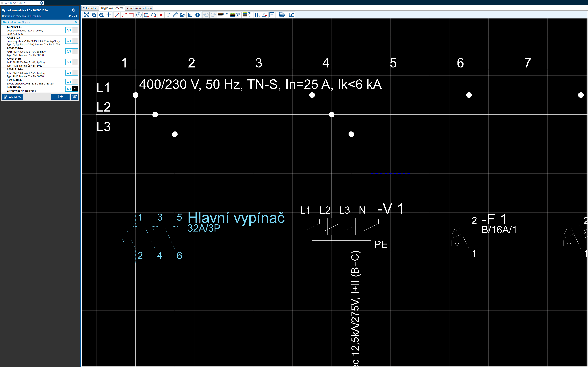Viewport: 588px width, 367px height.
Task: Export the schema to DXF
Action: (x=282, y=15)
